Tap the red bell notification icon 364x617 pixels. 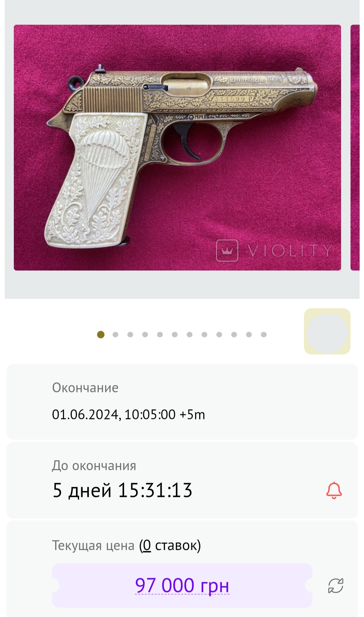pyautogui.click(x=334, y=490)
